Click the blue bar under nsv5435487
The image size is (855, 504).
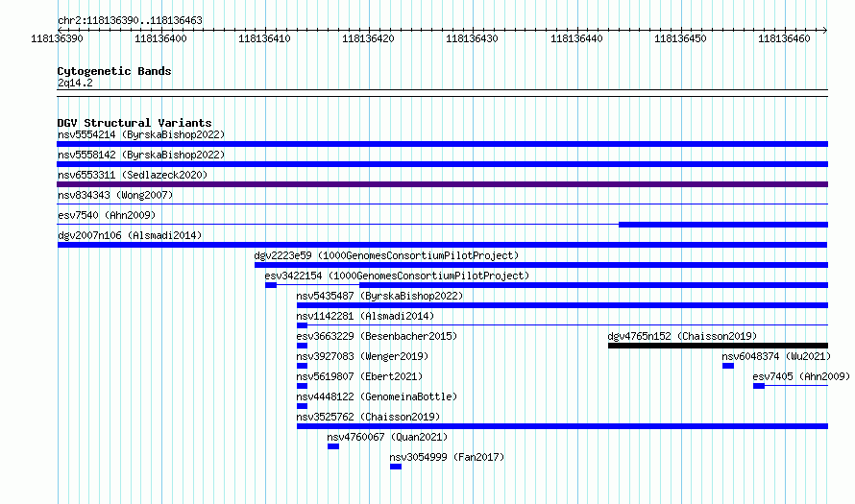click(562, 305)
